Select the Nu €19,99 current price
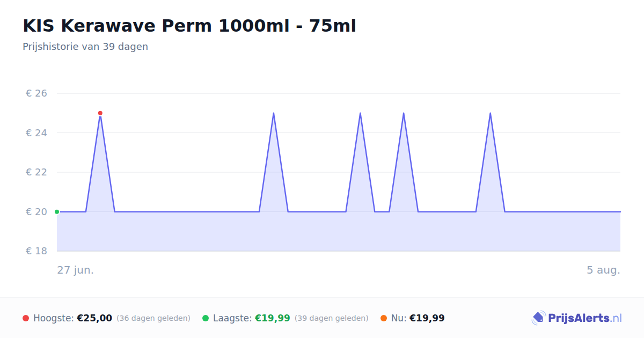644x338 pixels. click(x=427, y=318)
